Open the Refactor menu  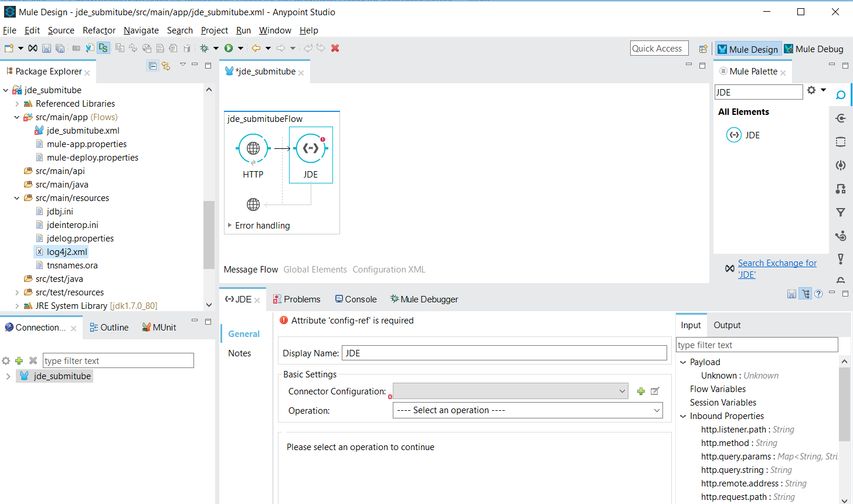coord(99,30)
